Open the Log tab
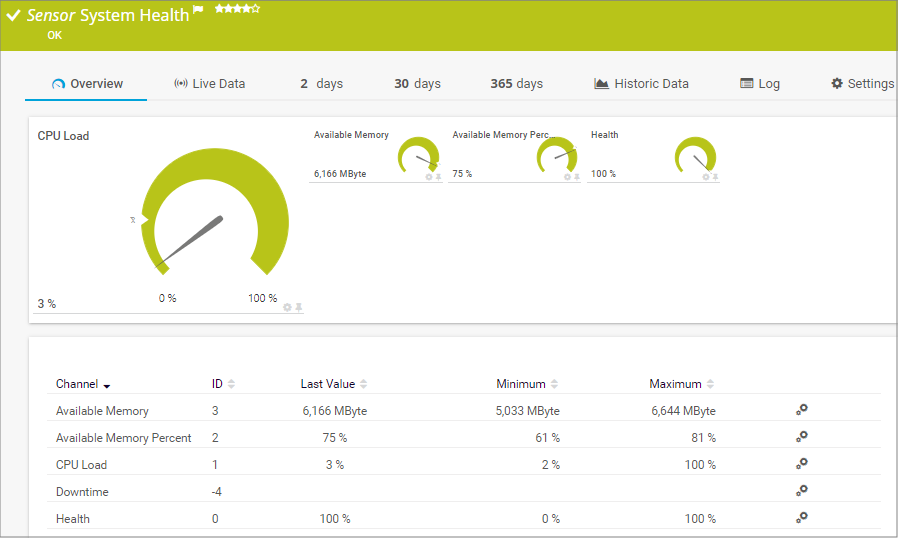The width and height of the screenshot is (898, 538). [x=760, y=84]
